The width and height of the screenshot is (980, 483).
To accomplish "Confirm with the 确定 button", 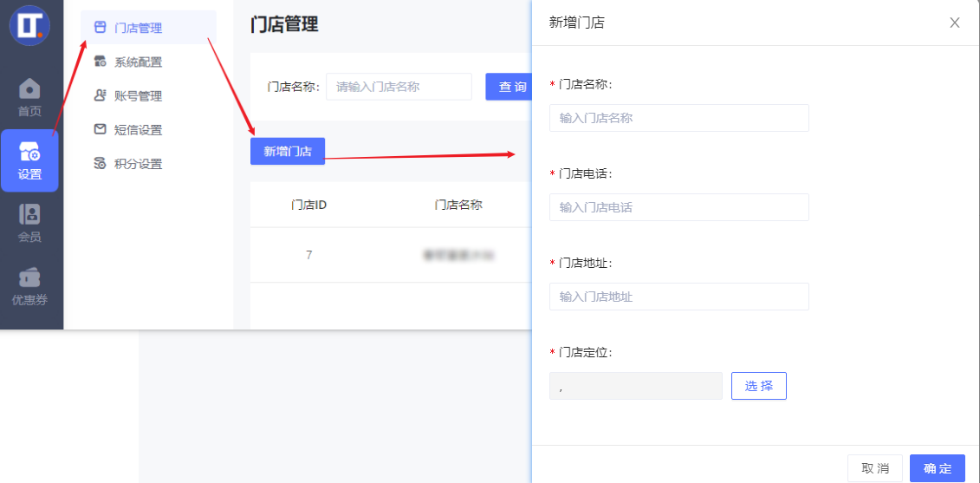I will [938, 468].
